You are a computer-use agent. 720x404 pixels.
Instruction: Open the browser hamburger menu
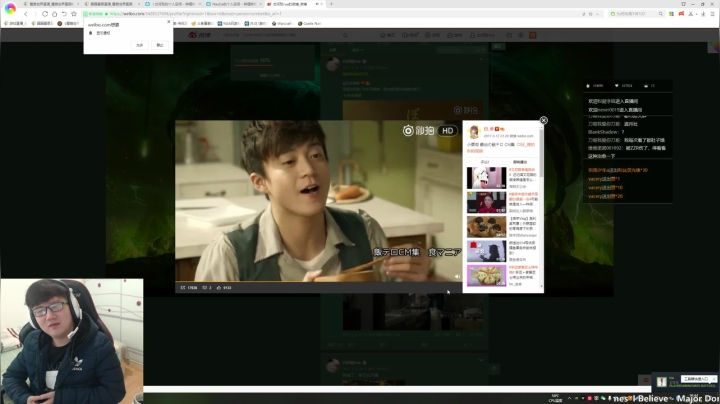712,14
